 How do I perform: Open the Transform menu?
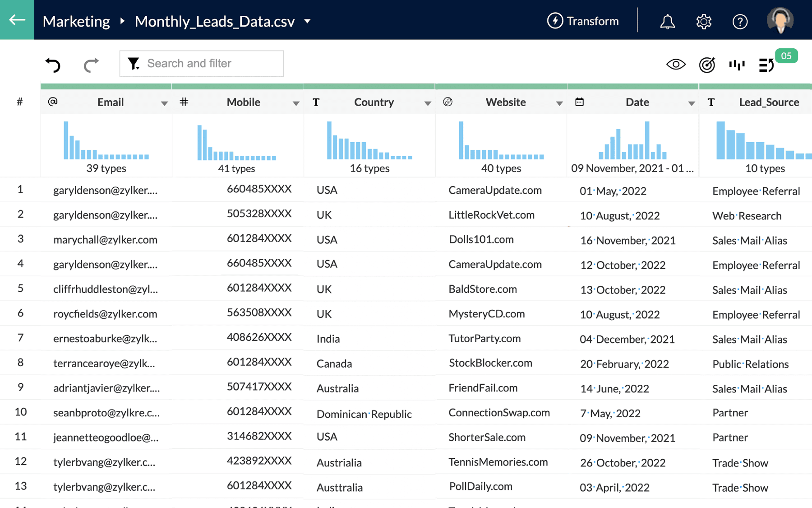pos(582,21)
